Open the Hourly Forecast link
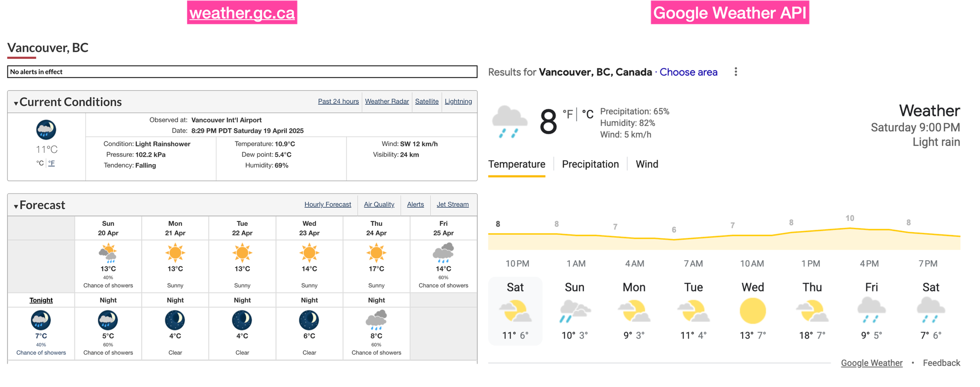This screenshot has height=387, width=980. pyautogui.click(x=328, y=204)
